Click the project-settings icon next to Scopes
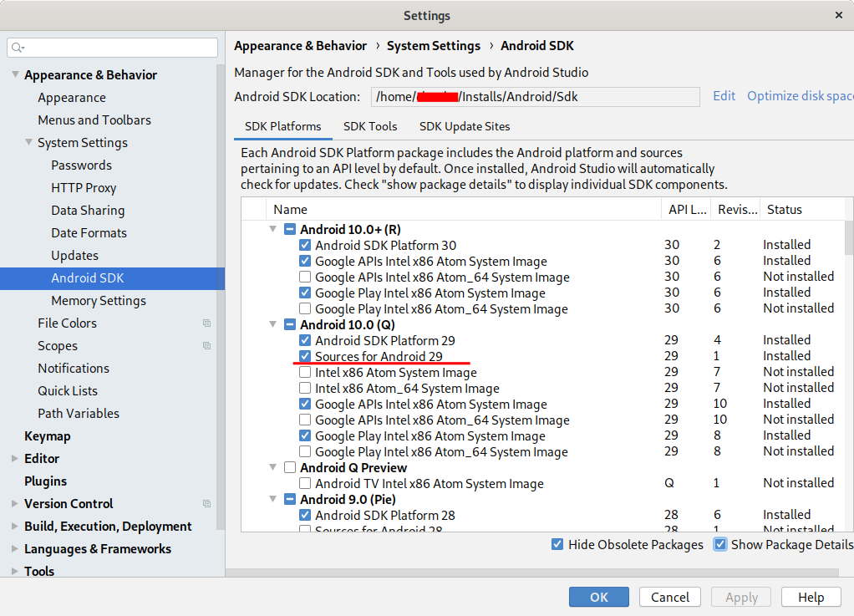Image resolution: width=854 pixels, height=616 pixels. point(206,346)
